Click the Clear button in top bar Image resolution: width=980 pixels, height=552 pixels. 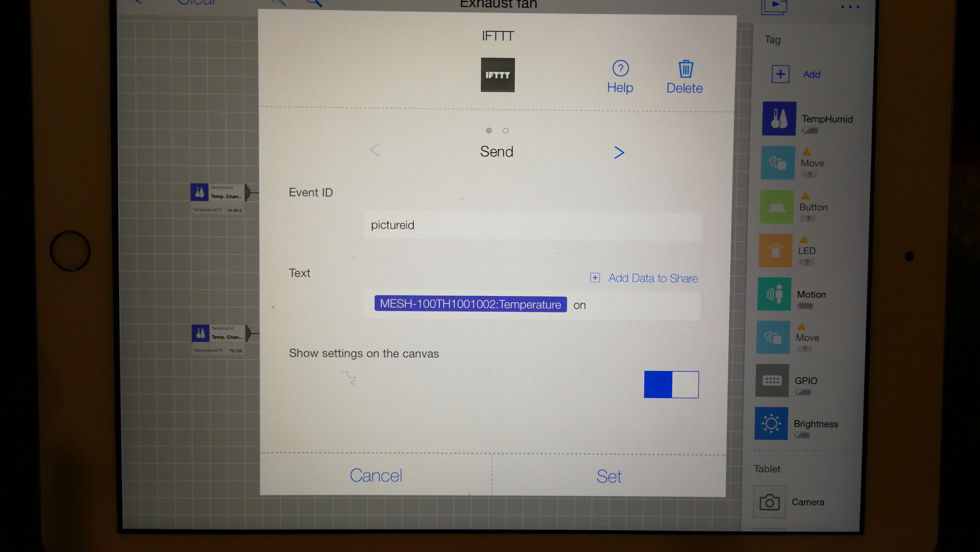point(196,3)
